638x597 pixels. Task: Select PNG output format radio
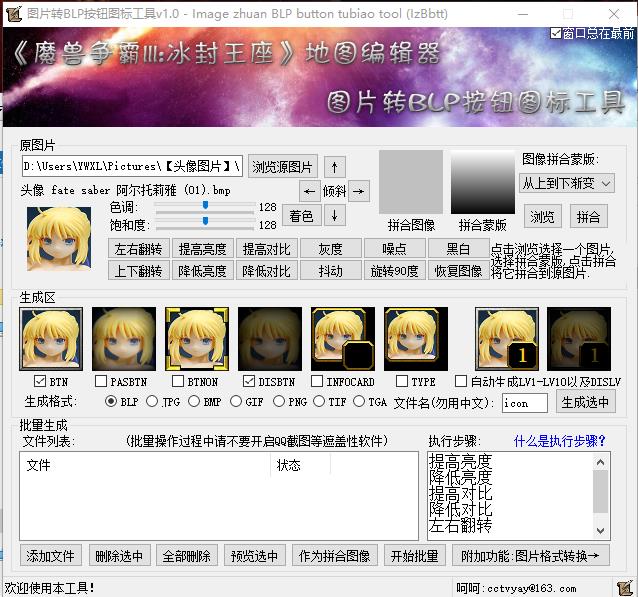pos(279,402)
